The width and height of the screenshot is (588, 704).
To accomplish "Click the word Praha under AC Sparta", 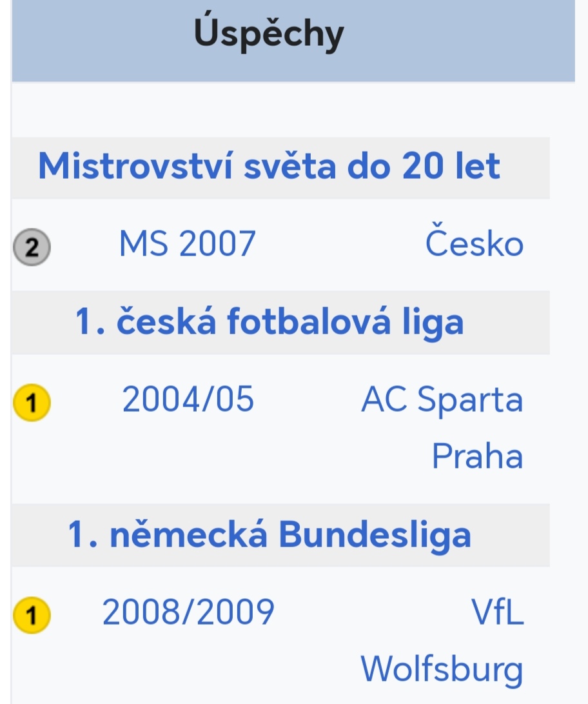I will [477, 456].
